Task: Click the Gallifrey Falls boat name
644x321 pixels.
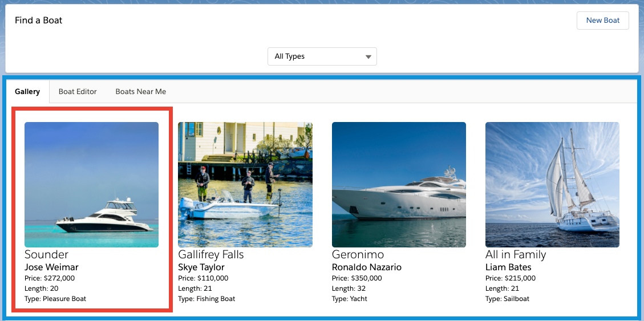Action: coord(211,254)
